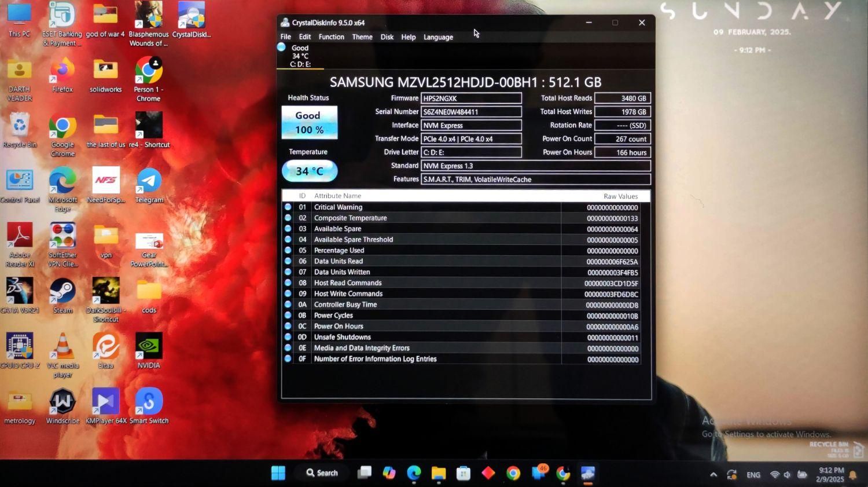868x487 pixels.
Task: Click the Interface field NVM Express
Action: (471, 125)
